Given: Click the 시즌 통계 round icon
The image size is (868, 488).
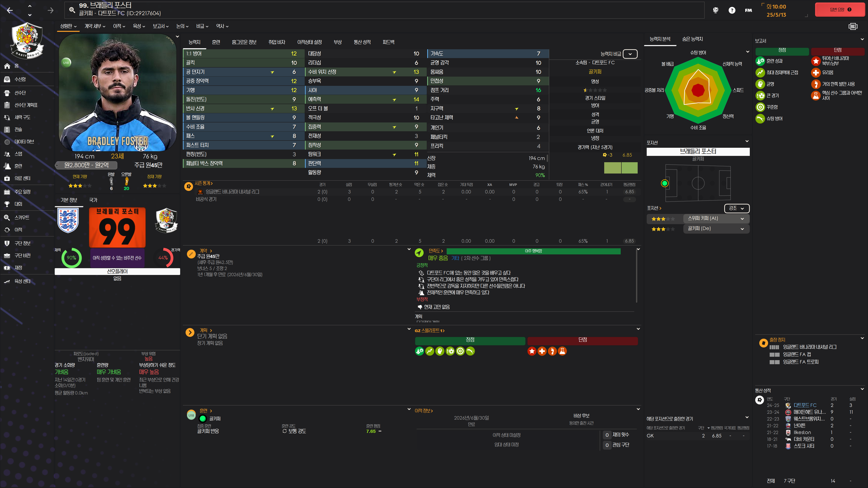Looking at the screenshot, I should click(x=189, y=186).
